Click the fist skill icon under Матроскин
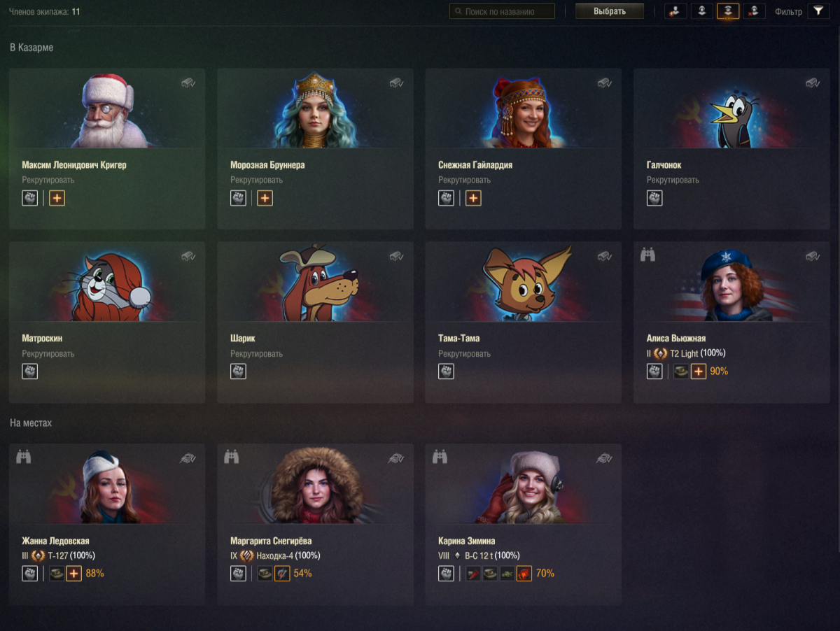The height and width of the screenshot is (631, 840). tap(29, 371)
